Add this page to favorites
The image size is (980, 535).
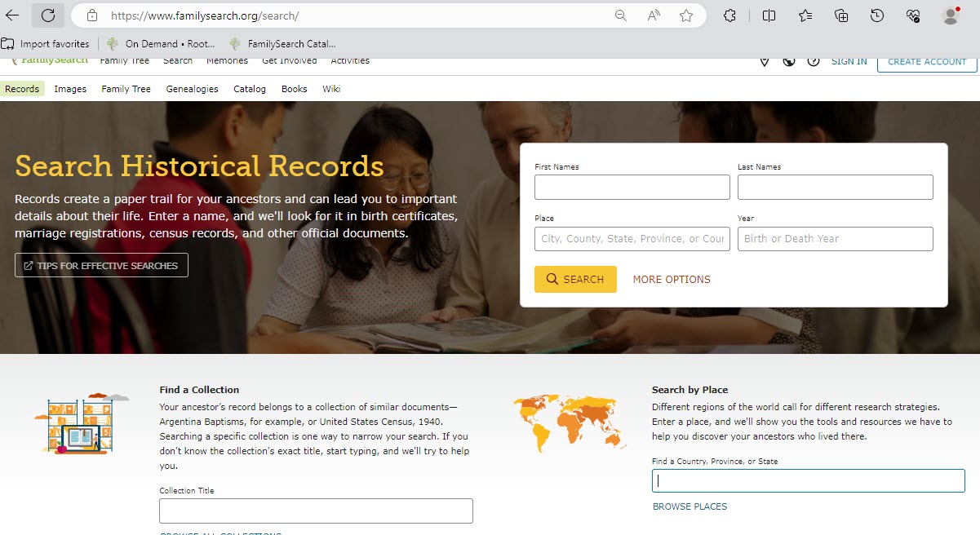point(686,15)
